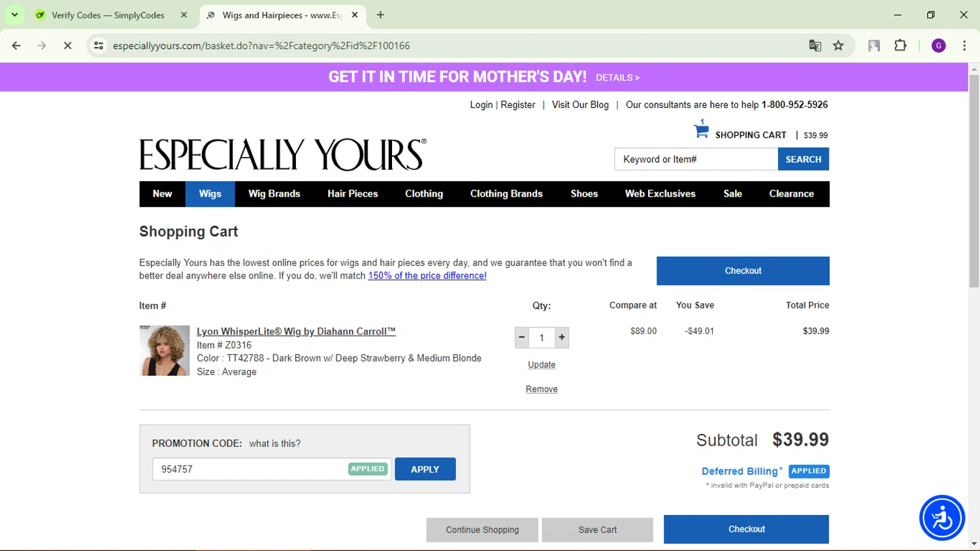
Task: Go to the Shoes category
Action: pyautogui.click(x=584, y=194)
